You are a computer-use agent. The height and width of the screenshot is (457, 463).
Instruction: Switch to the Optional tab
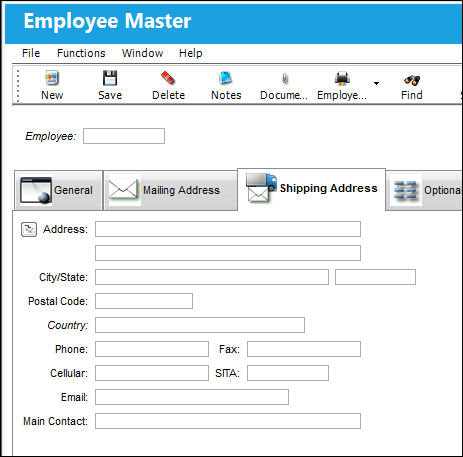(424, 190)
